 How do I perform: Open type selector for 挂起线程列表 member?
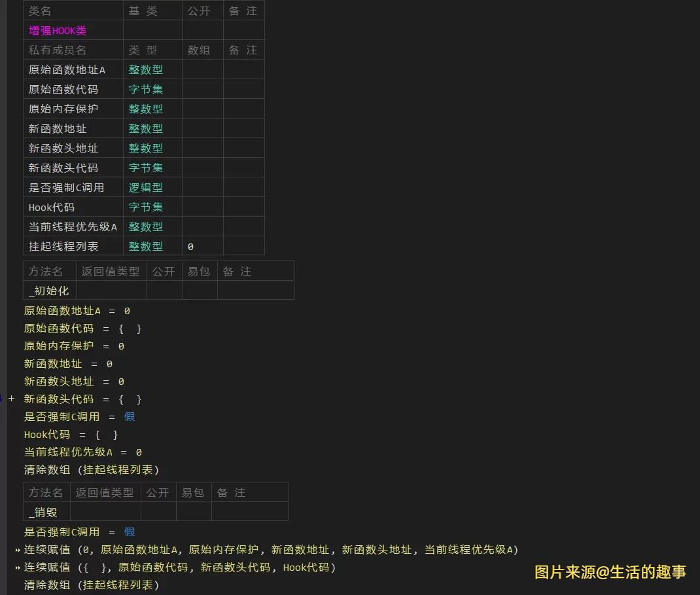[x=145, y=246]
